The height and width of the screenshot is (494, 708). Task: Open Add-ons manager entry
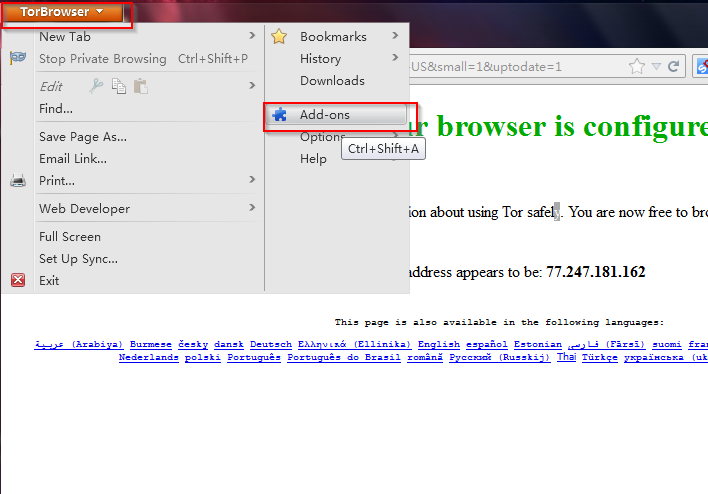[336, 115]
